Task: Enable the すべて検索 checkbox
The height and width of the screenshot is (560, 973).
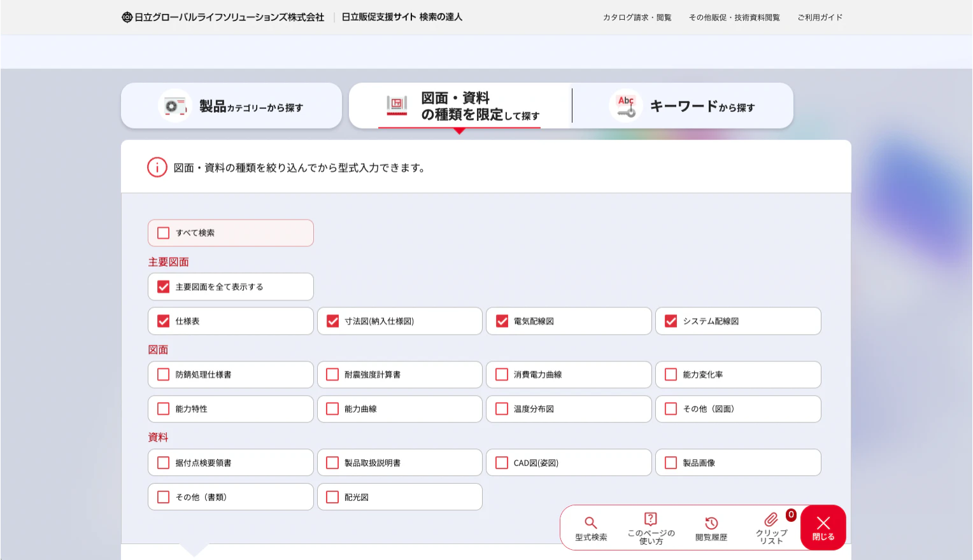Action: pyautogui.click(x=164, y=233)
